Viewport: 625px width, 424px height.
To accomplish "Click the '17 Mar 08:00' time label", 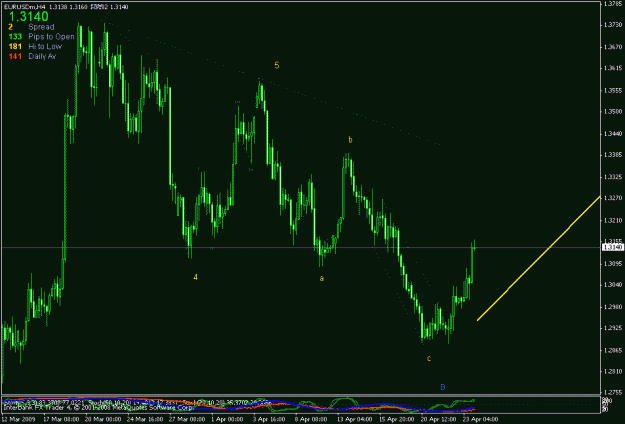I will point(61,420).
